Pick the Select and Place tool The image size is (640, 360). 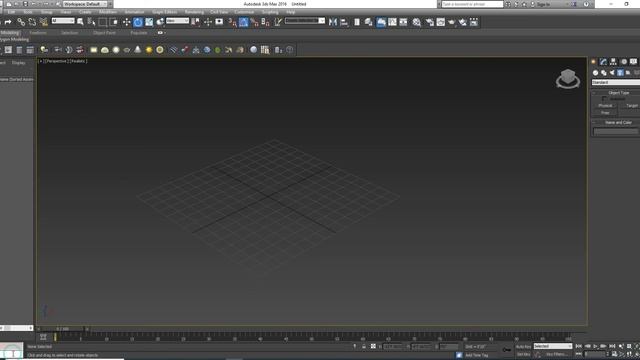click(x=160, y=22)
